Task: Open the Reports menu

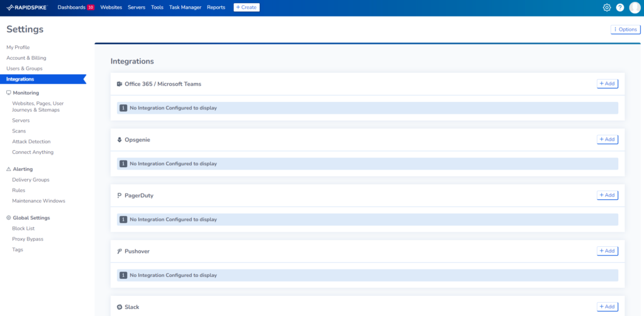Action: pyautogui.click(x=216, y=8)
